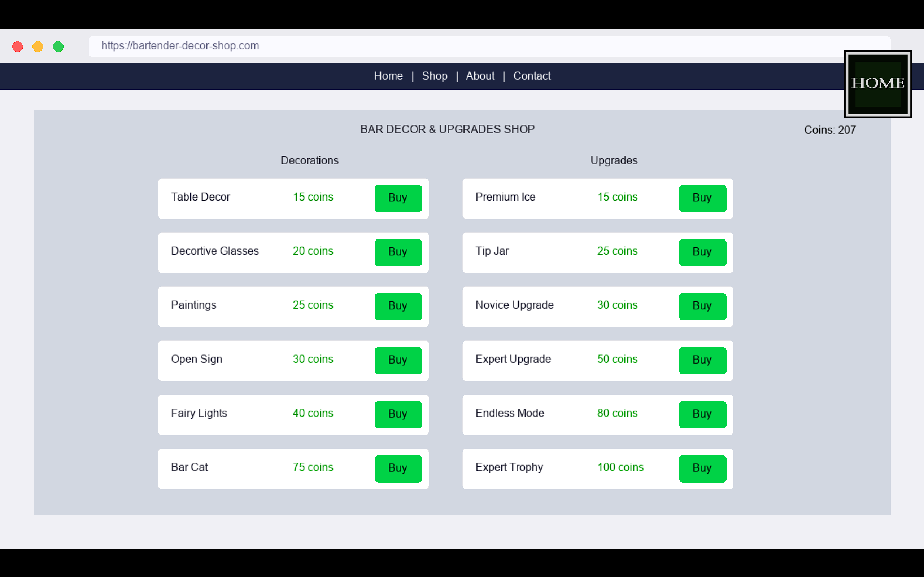Open the Home navigation link
The image size is (924, 577).
(x=388, y=76)
